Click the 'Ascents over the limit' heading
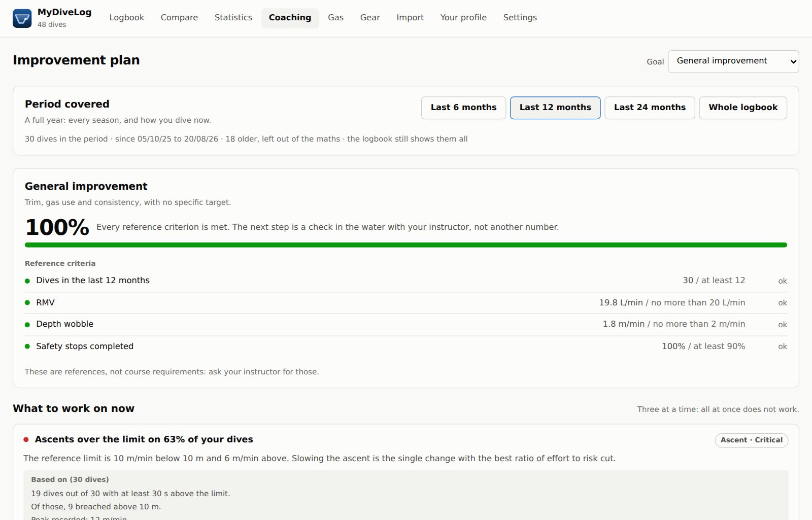The width and height of the screenshot is (812, 520). 144,440
